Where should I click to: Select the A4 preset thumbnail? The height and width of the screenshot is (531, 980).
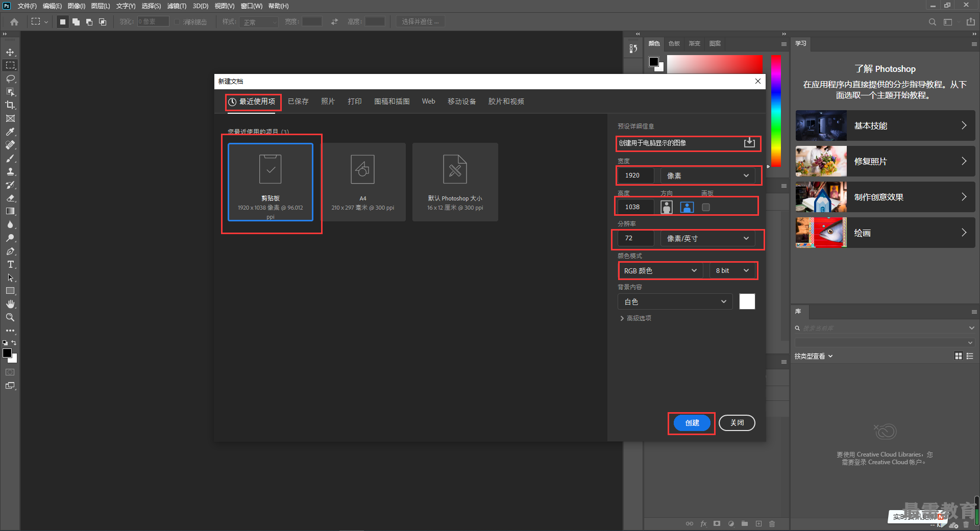click(363, 182)
